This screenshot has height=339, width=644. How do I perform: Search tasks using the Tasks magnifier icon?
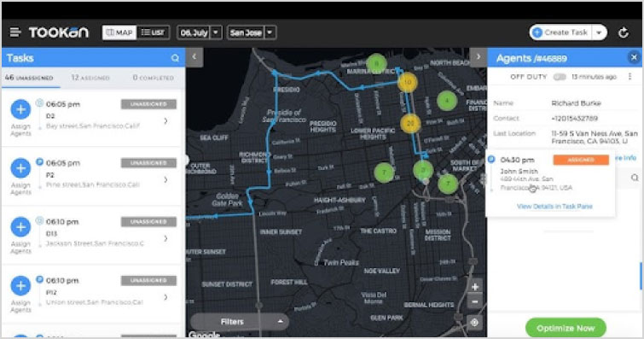(175, 58)
